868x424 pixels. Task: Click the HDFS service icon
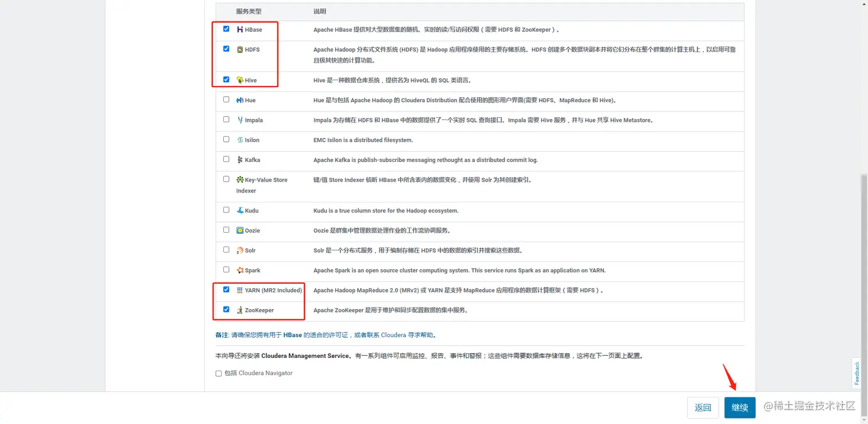[240, 49]
